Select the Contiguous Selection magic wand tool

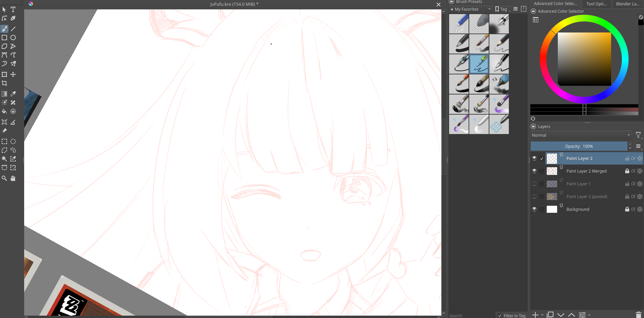4,159
